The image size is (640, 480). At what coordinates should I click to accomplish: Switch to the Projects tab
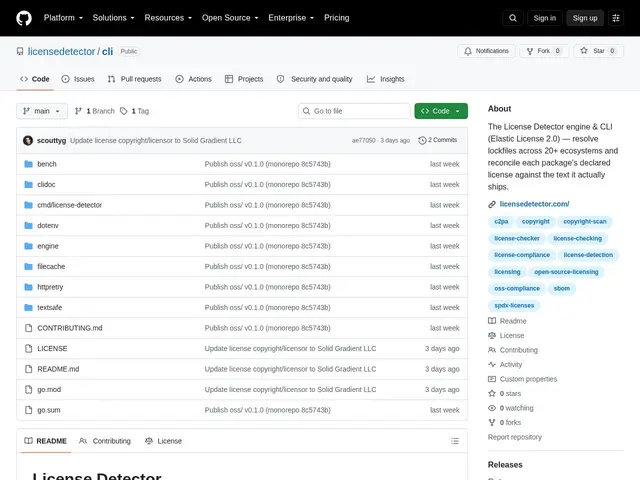point(244,79)
